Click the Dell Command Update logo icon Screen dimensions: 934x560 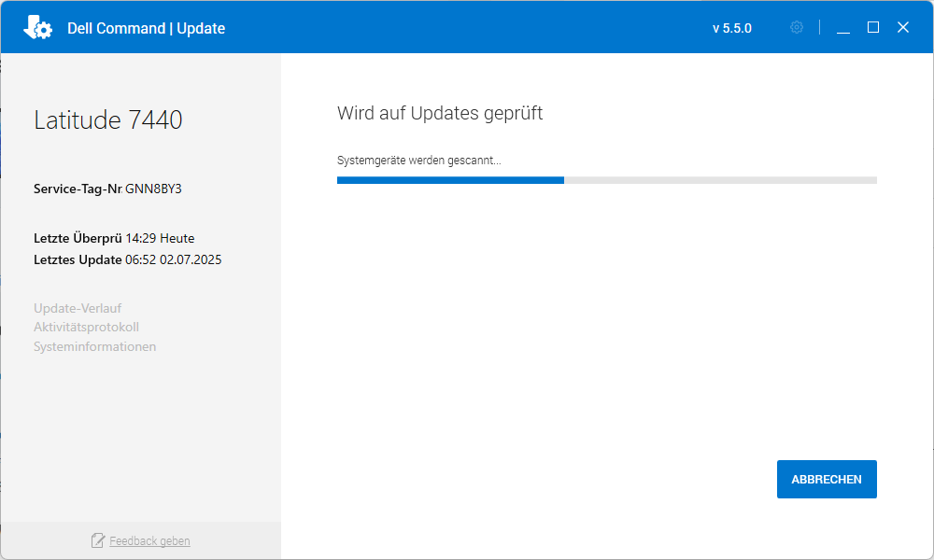click(x=38, y=27)
